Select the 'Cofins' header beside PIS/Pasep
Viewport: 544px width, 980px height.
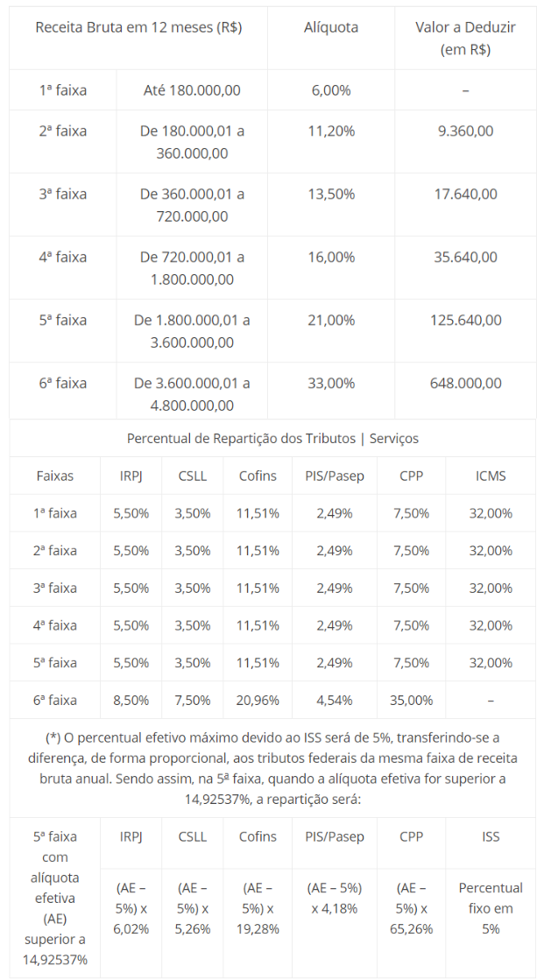tap(258, 476)
